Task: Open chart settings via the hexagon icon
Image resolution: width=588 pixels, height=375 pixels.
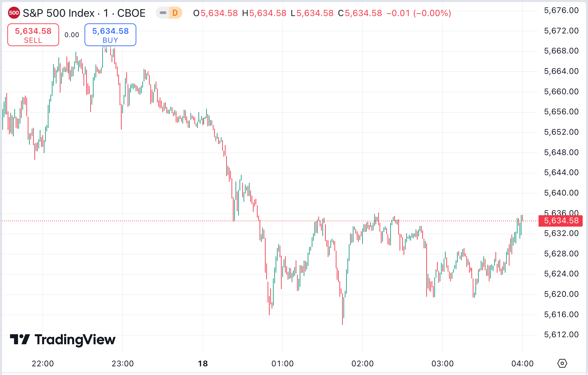Action: (562, 363)
